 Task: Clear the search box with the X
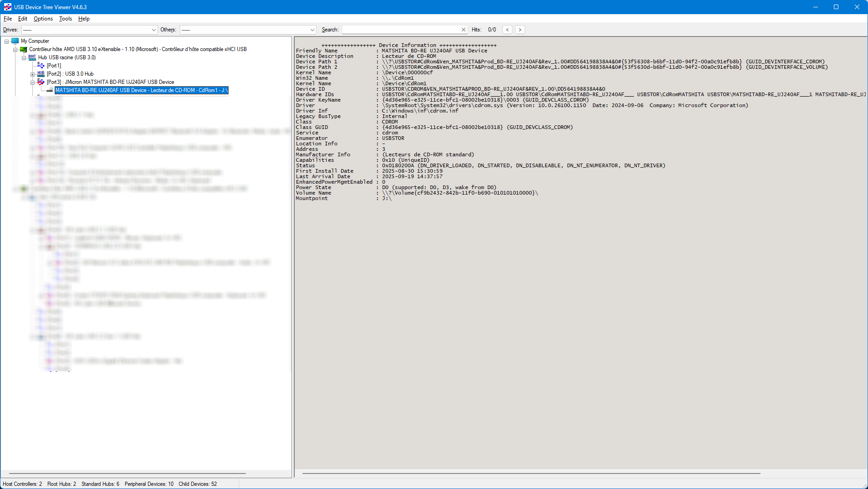click(464, 30)
